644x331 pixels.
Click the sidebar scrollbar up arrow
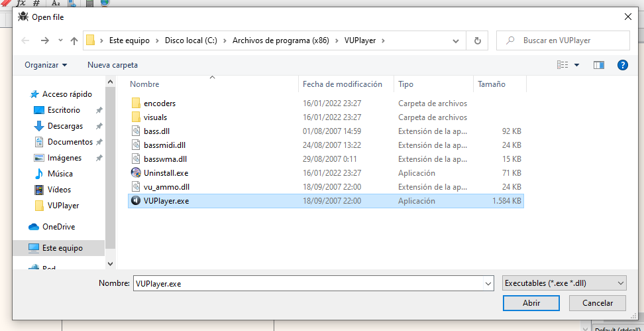[x=110, y=82]
